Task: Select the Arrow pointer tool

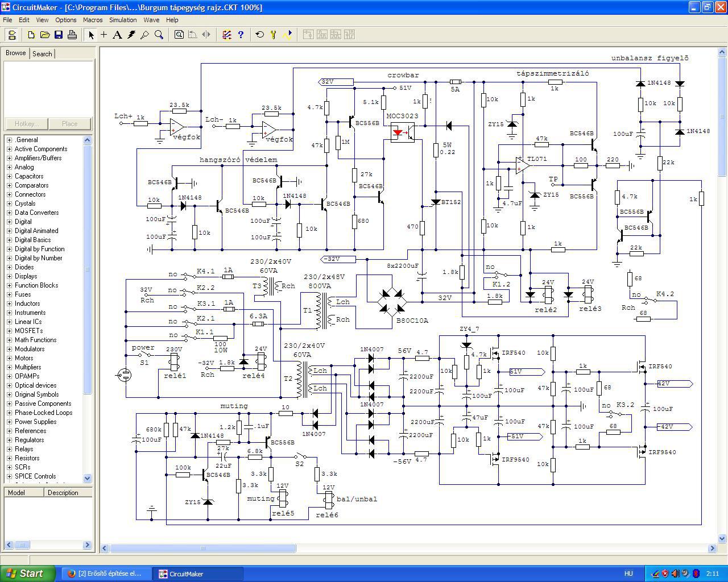Action: tap(91, 35)
